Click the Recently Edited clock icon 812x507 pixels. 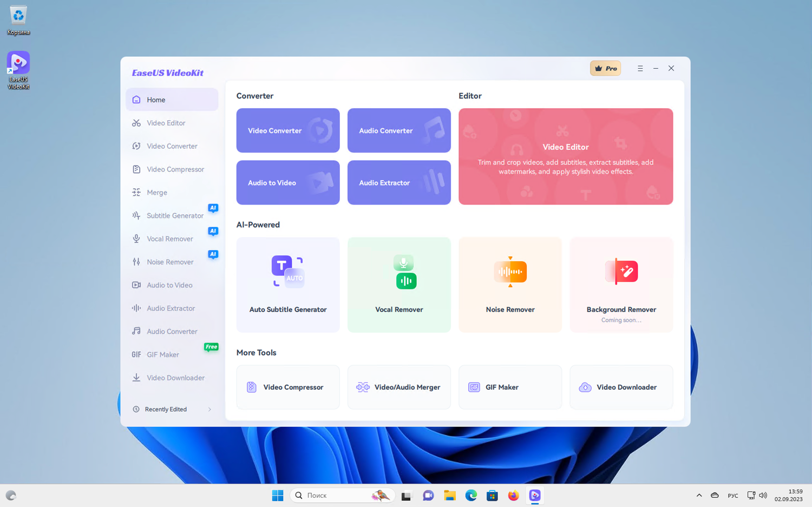coord(136,410)
